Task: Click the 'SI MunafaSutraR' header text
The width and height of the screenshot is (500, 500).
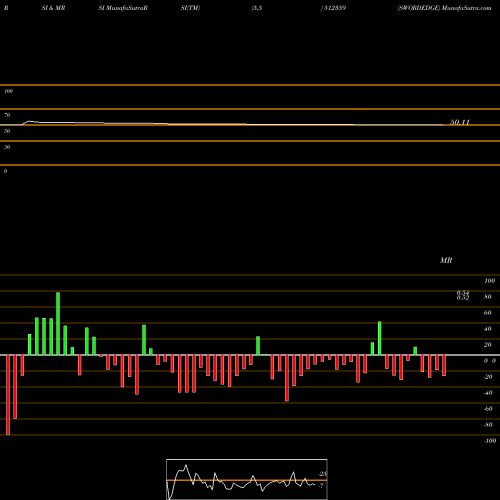Action: (x=123, y=8)
